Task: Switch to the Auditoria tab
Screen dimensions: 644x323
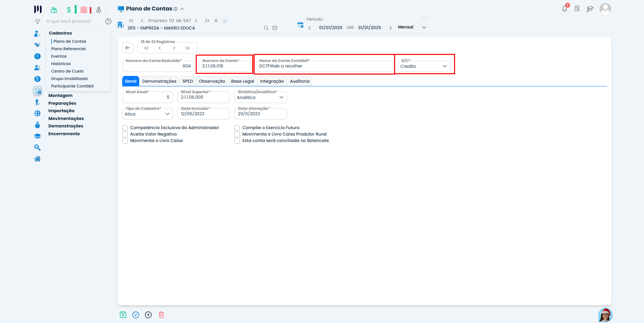Action: 299,81
